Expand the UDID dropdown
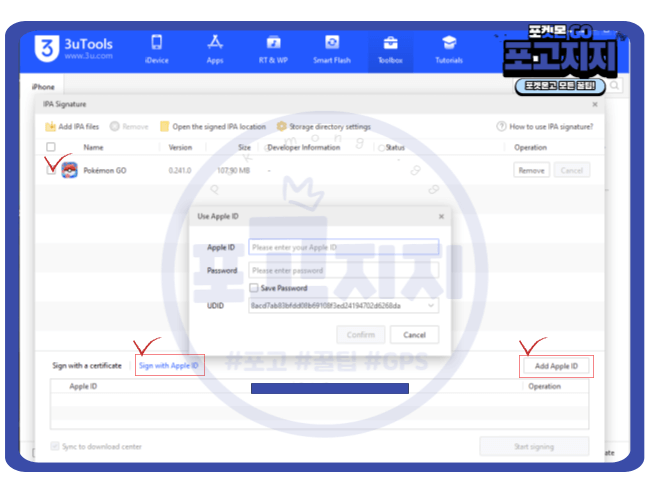 (431, 306)
